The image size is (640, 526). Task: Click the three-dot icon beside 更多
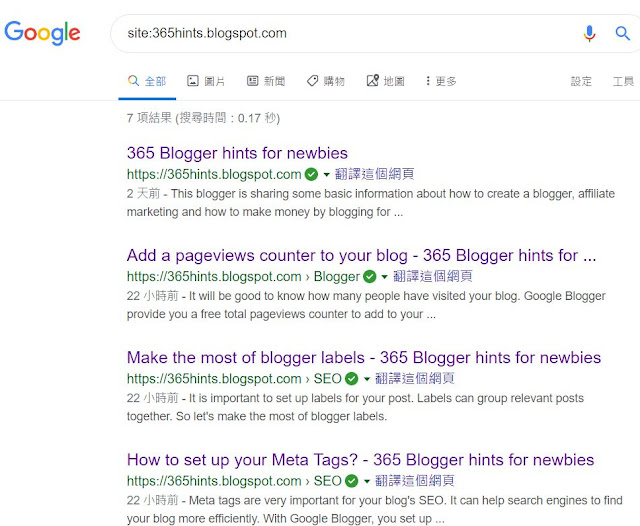428,81
